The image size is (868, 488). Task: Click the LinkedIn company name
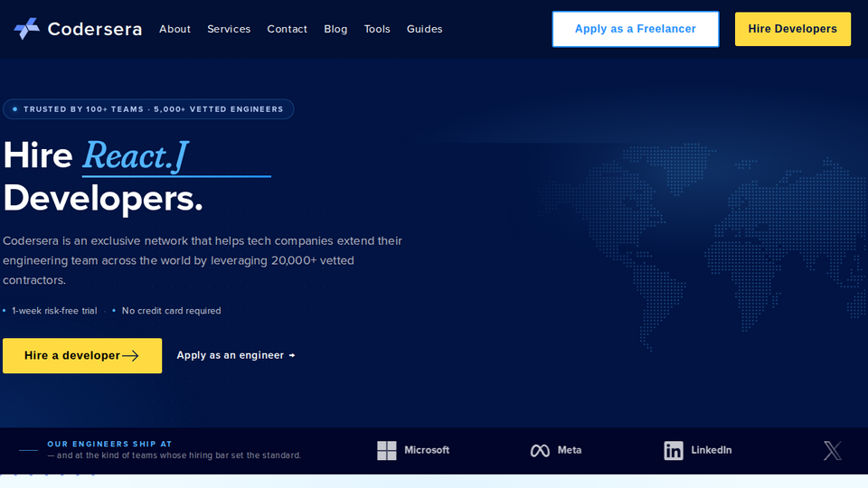[712, 450]
